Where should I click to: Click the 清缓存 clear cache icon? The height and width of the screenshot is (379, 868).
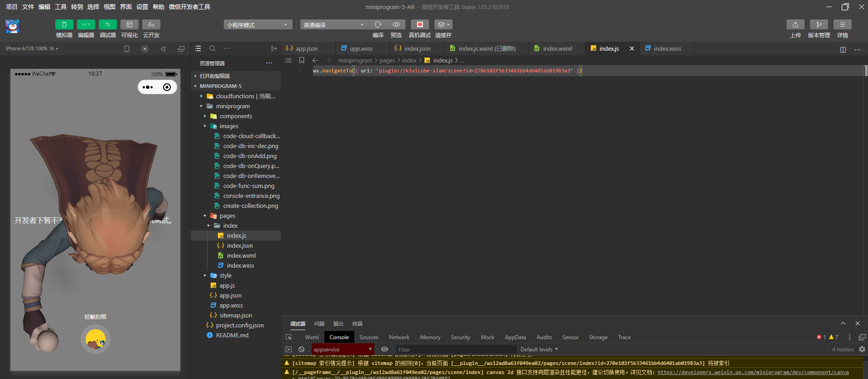pos(443,24)
